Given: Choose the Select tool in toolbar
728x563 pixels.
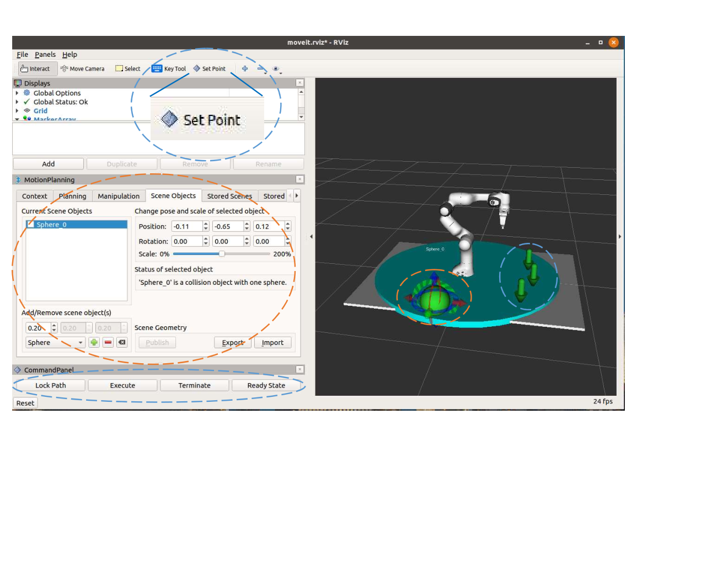Looking at the screenshot, I should (128, 69).
